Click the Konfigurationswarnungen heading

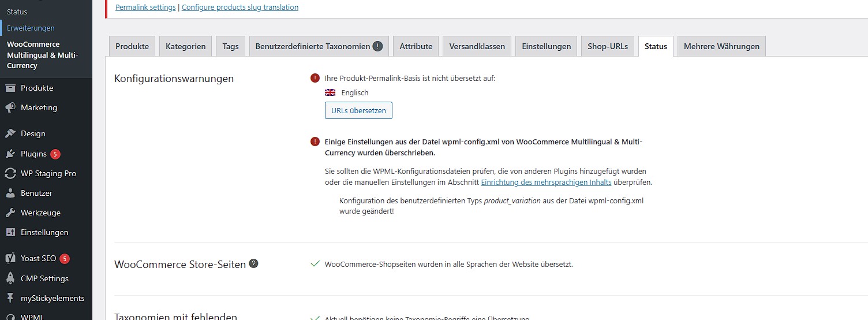coord(174,79)
